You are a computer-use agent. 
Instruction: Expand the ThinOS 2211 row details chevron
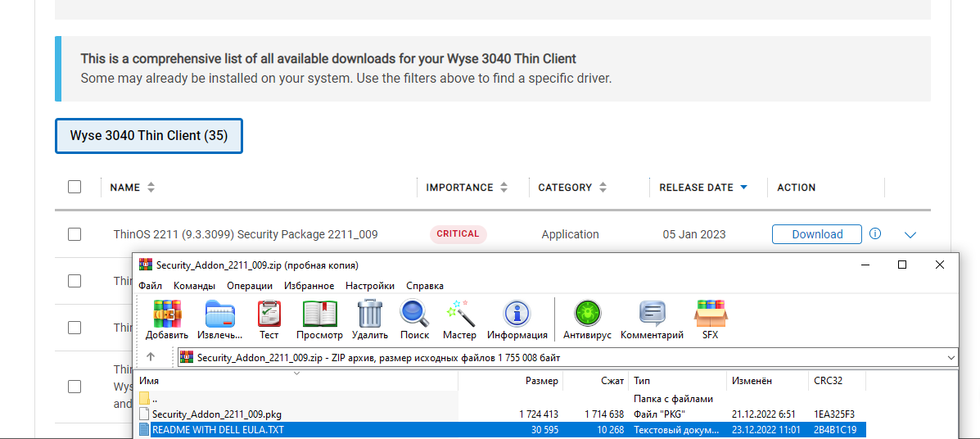[x=910, y=235]
